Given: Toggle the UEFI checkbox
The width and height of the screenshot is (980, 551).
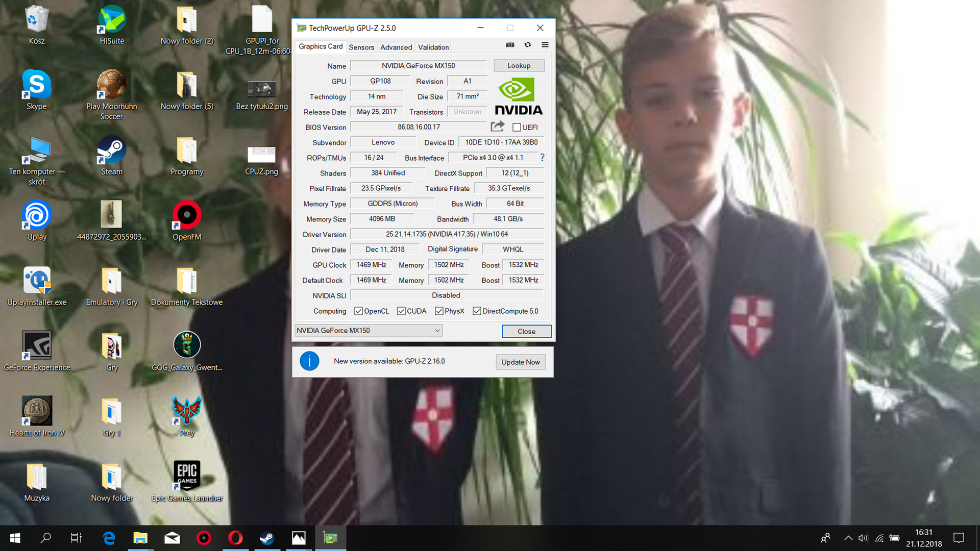Looking at the screenshot, I should [x=517, y=127].
